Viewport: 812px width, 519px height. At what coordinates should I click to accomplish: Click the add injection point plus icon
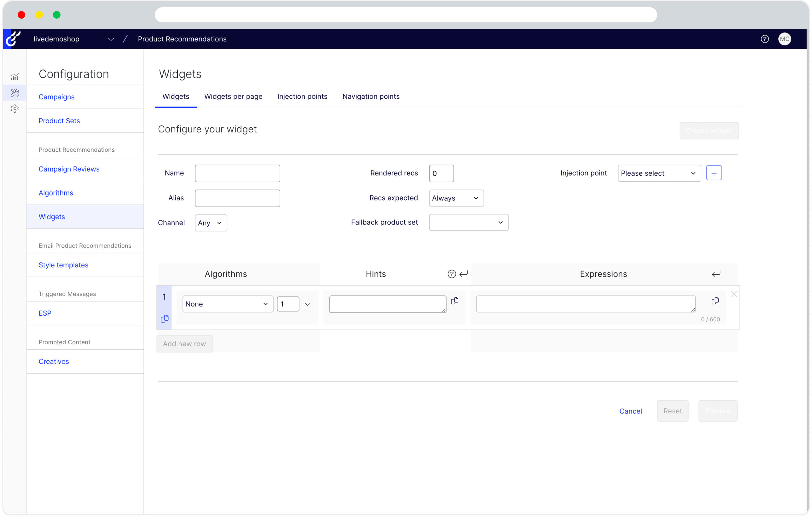tap(714, 173)
